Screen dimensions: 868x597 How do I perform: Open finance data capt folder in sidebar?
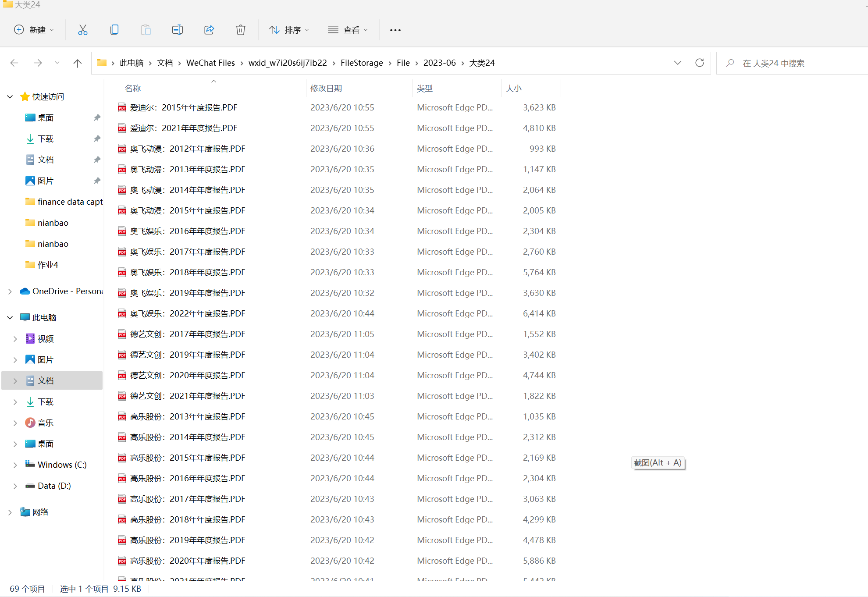pos(64,202)
